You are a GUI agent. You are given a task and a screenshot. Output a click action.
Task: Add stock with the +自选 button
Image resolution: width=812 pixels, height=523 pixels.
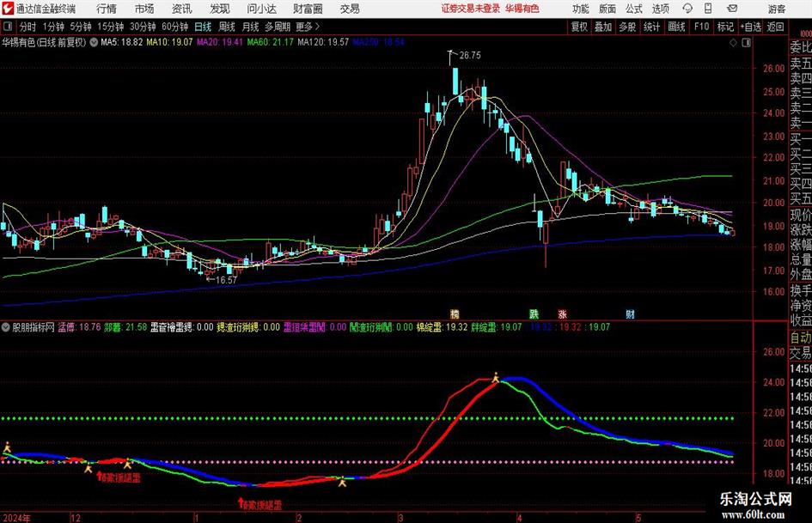click(x=751, y=27)
